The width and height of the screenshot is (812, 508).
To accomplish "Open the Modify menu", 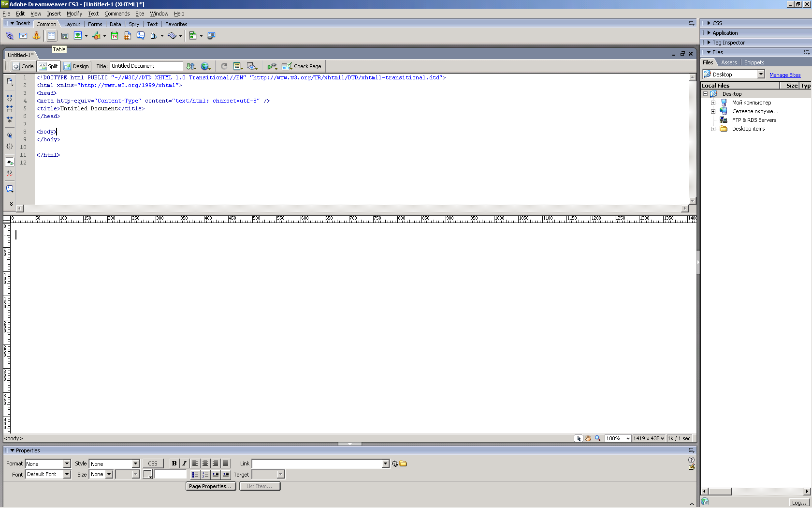I will [x=74, y=14].
